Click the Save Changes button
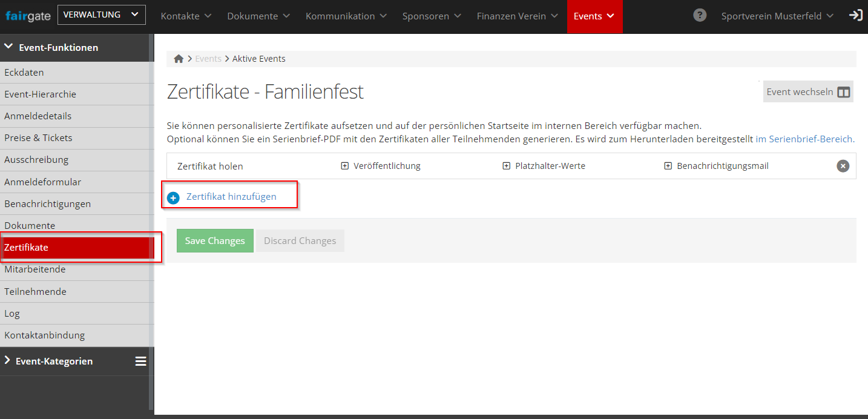This screenshot has width=868, height=419. click(x=215, y=241)
